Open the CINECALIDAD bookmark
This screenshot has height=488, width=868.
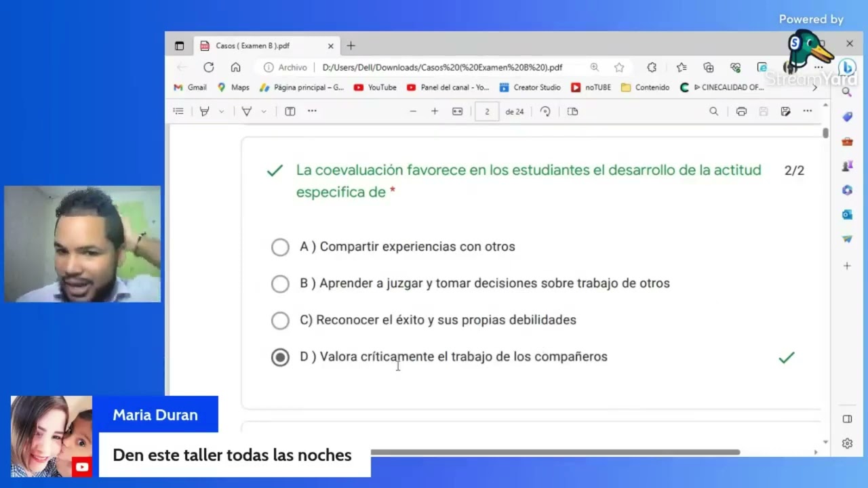722,87
